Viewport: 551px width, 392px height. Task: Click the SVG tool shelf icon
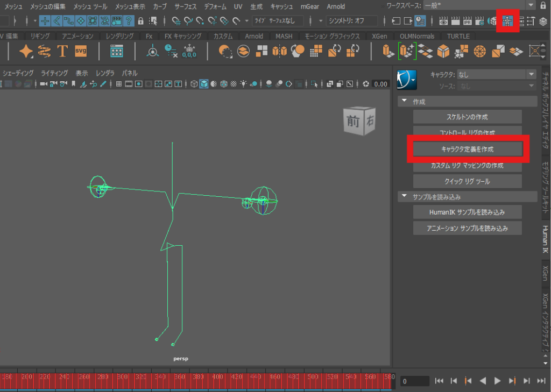[81, 51]
